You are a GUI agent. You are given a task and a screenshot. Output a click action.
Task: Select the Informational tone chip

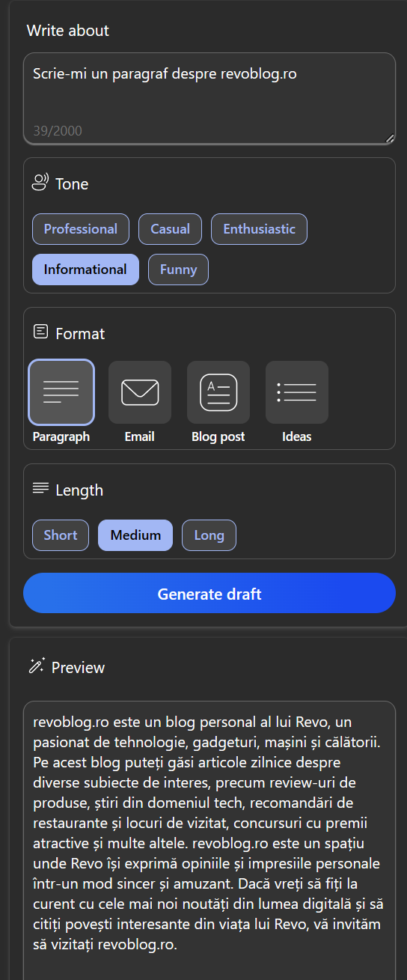85,270
